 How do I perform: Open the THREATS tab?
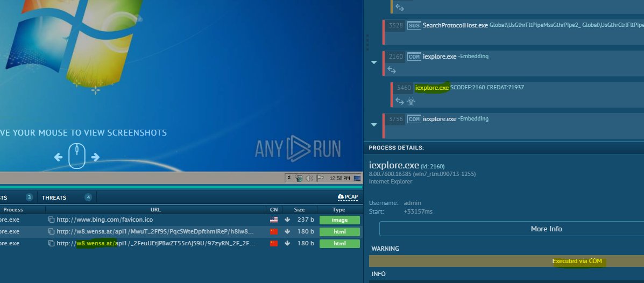point(54,197)
